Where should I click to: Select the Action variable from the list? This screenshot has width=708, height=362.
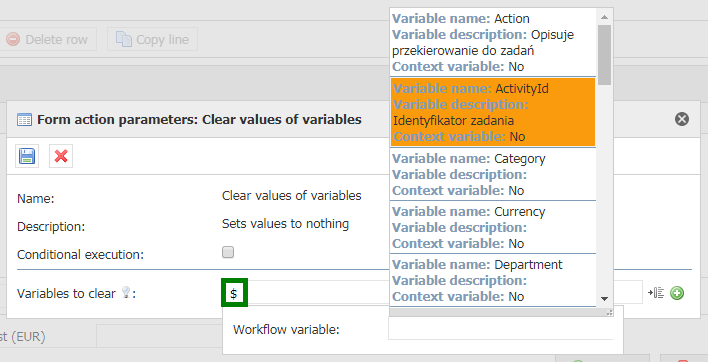point(493,42)
